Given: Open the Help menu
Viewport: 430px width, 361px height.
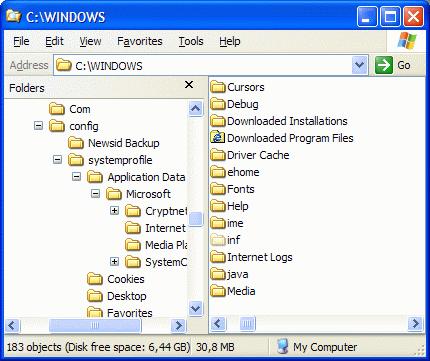Looking at the screenshot, I should coord(230,41).
